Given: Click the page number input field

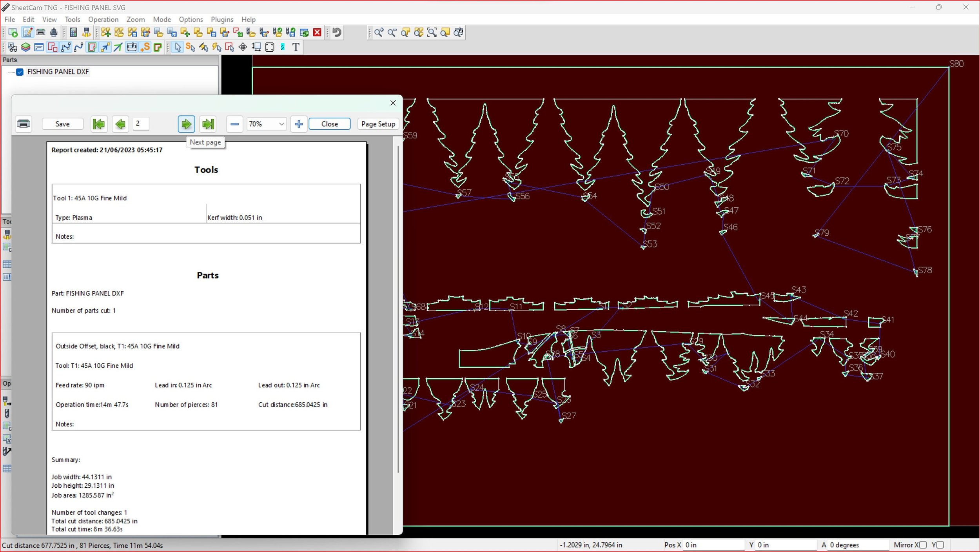Looking at the screenshot, I should 141,124.
